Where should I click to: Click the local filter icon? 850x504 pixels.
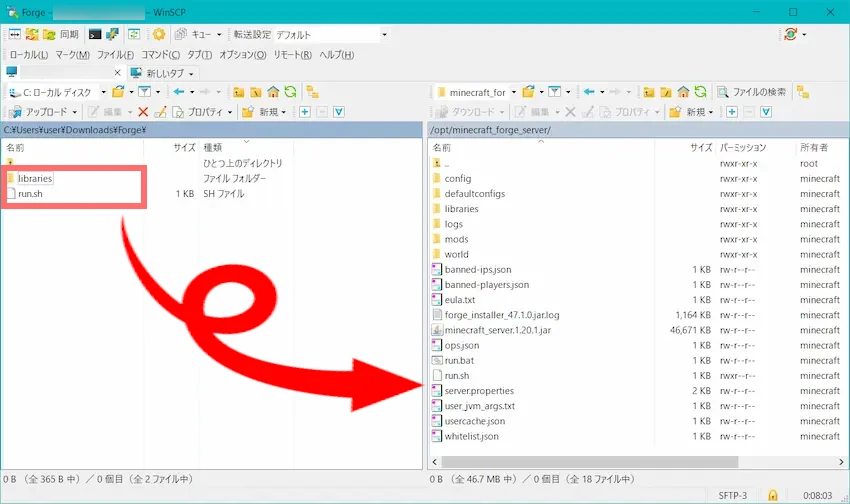(x=144, y=92)
